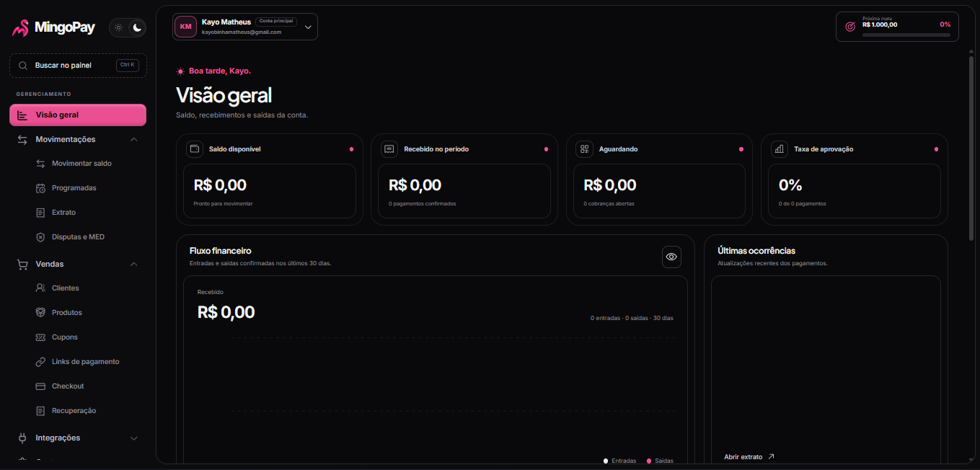
Task: Click the Recuperação document icon
Action: click(x=40, y=411)
